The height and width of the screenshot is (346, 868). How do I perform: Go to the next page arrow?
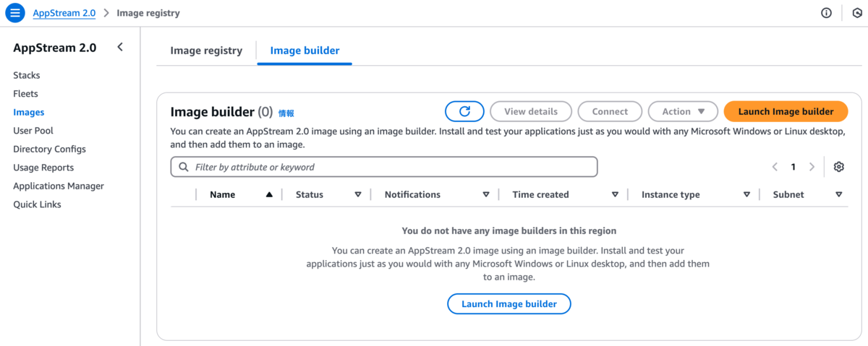point(812,167)
